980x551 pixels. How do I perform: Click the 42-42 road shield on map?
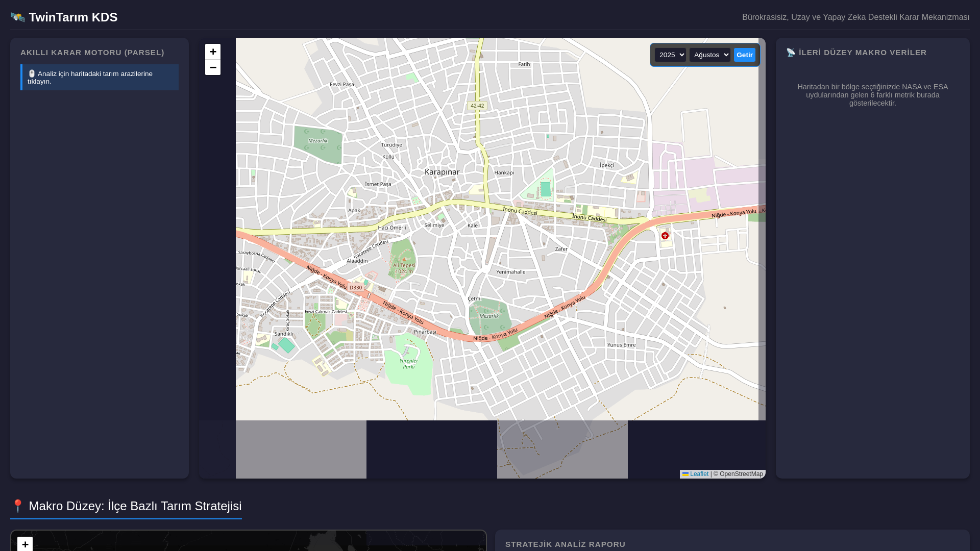tap(477, 106)
